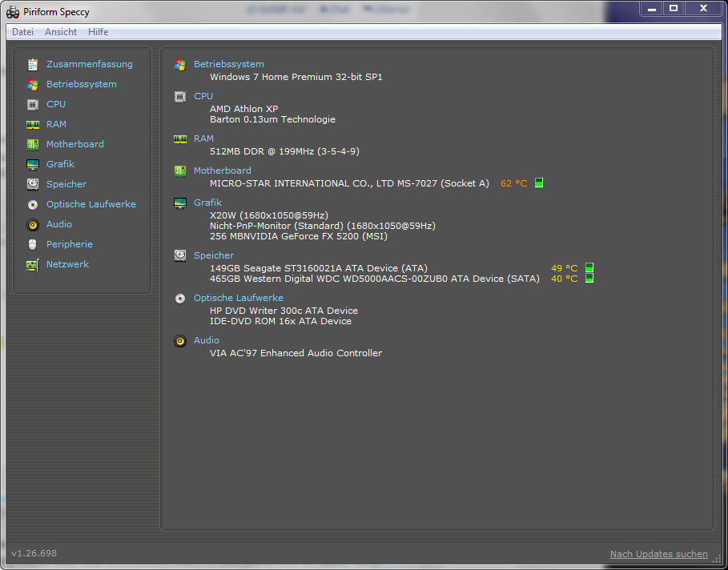Click green temperature indicator beside 49 °C
This screenshot has height=570, width=728.
589,267
